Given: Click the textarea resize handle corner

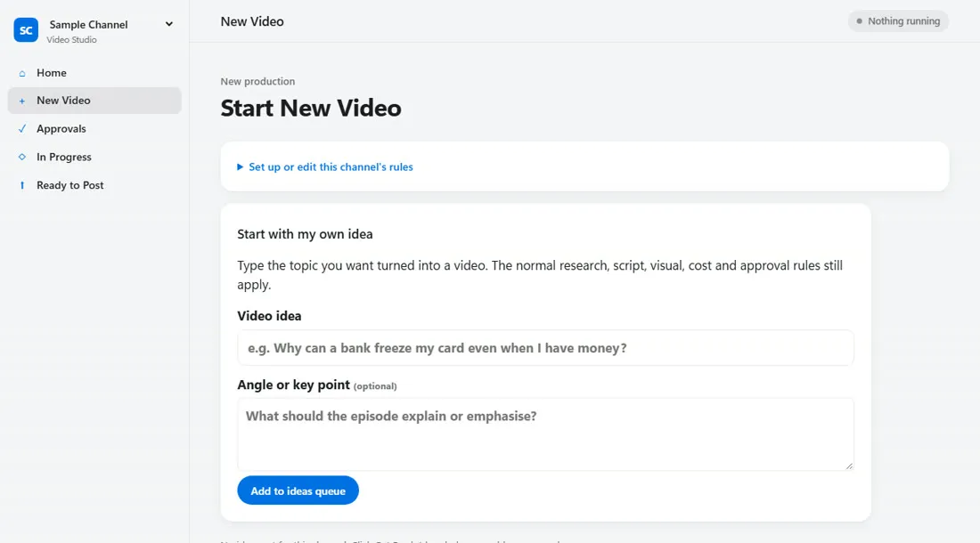Looking at the screenshot, I should coord(849,466).
